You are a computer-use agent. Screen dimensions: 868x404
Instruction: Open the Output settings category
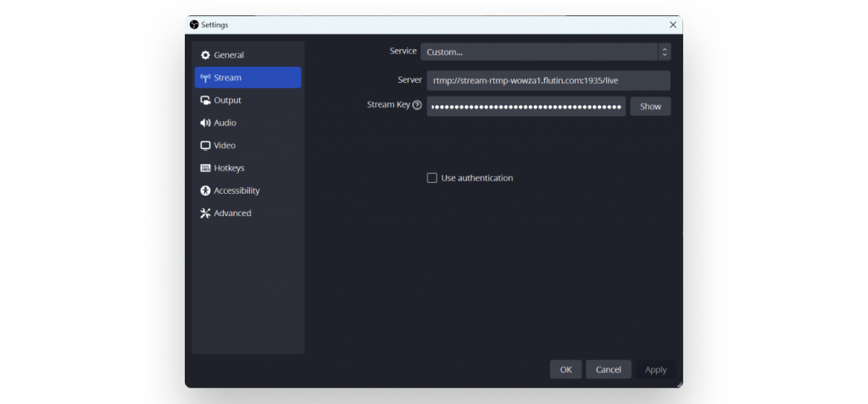248,100
